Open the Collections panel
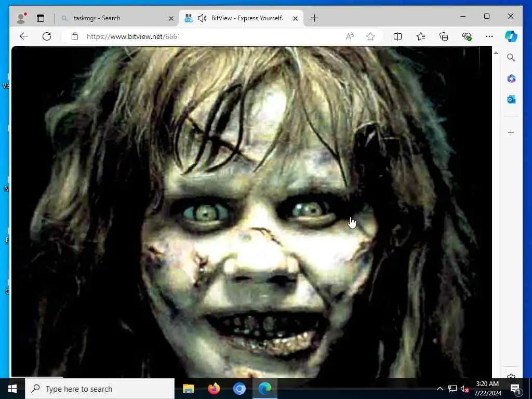 click(444, 36)
